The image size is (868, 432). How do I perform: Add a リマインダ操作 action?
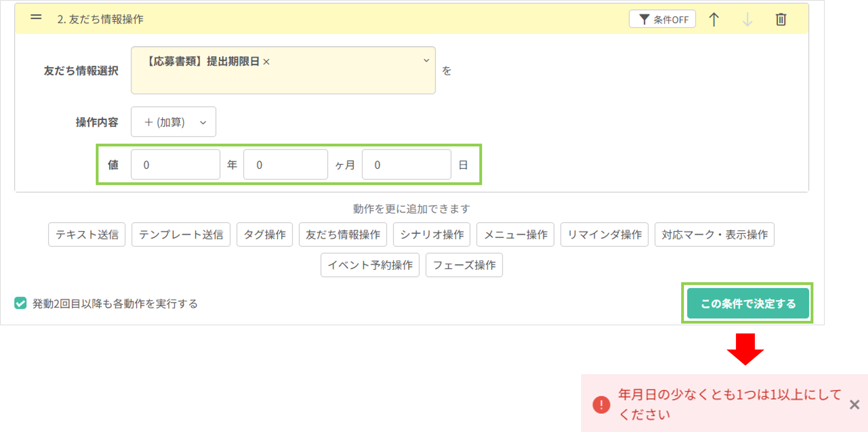pos(604,235)
